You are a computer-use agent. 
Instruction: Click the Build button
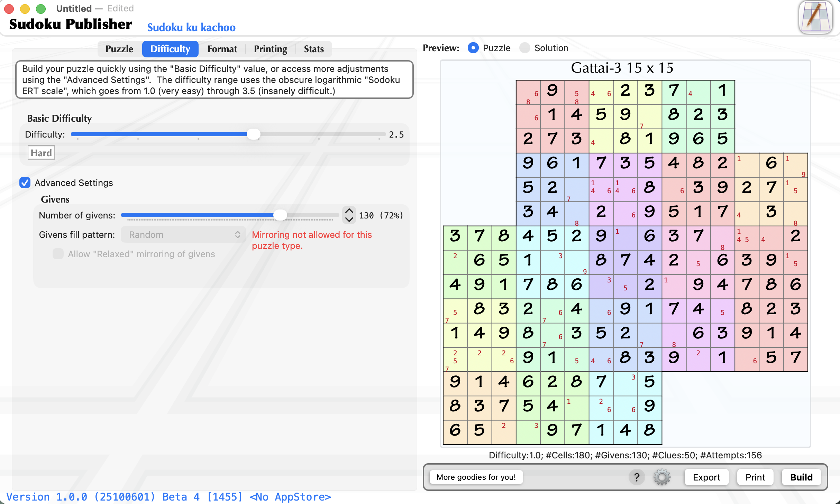coord(801,477)
